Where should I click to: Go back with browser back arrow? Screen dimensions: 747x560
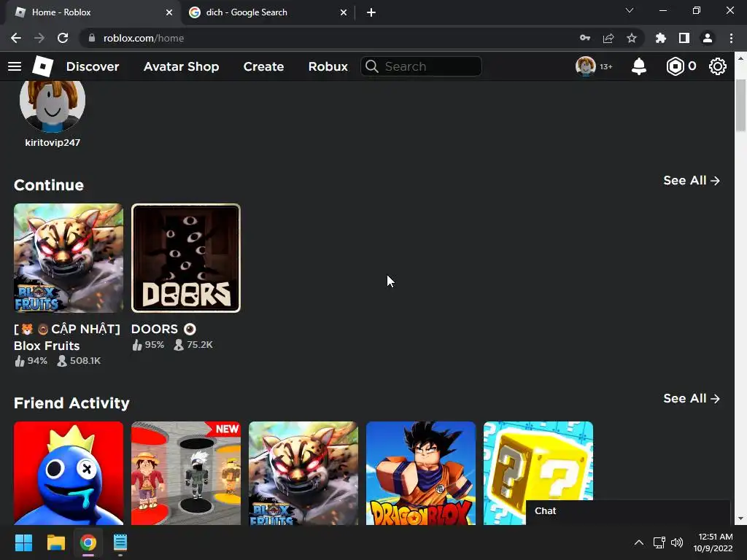click(x=16, y=38)
